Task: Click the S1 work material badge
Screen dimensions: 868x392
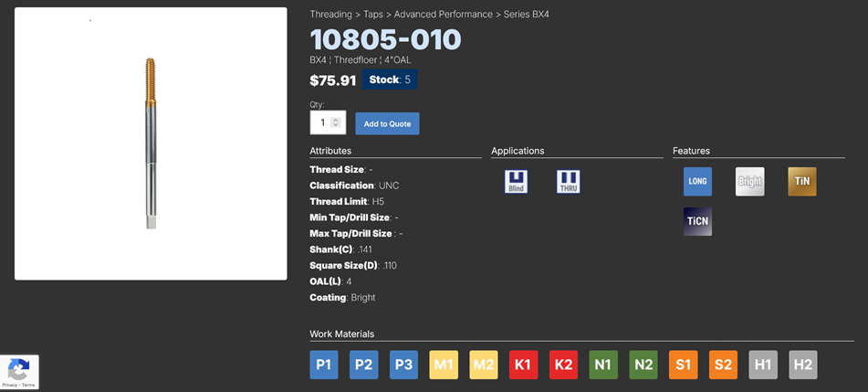Action: click(x=684, y=365)
